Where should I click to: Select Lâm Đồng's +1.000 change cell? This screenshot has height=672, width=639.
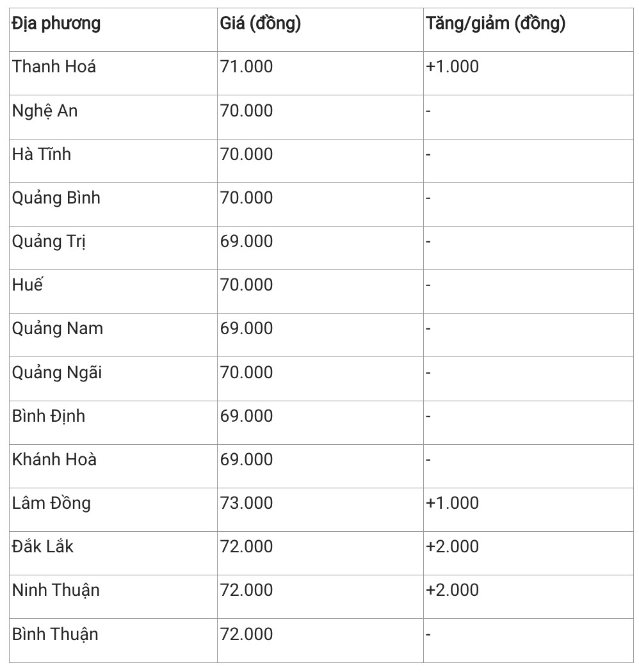(453, 503)
